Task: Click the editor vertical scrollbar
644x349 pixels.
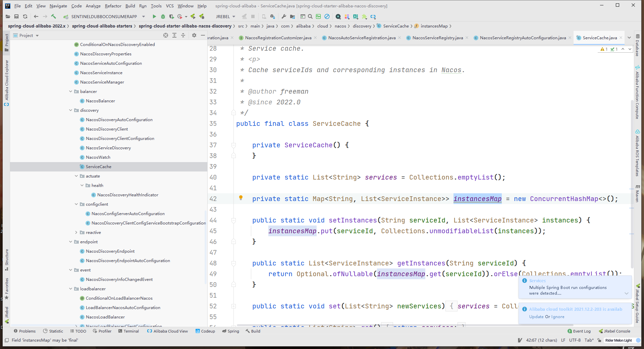Action: (632, 185)
